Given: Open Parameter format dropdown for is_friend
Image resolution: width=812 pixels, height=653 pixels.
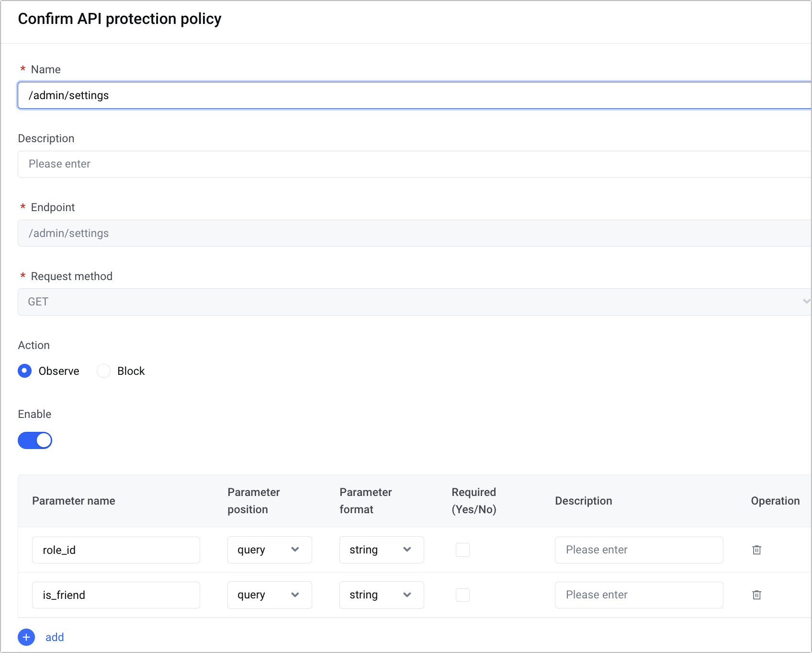Looking at the screenshot, I should [382, 595].
